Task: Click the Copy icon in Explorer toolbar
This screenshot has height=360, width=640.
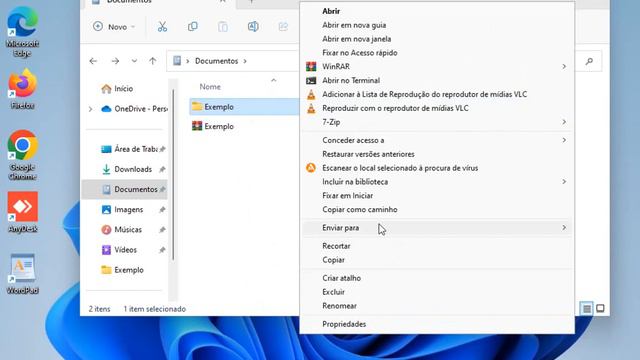Action: 193,27
